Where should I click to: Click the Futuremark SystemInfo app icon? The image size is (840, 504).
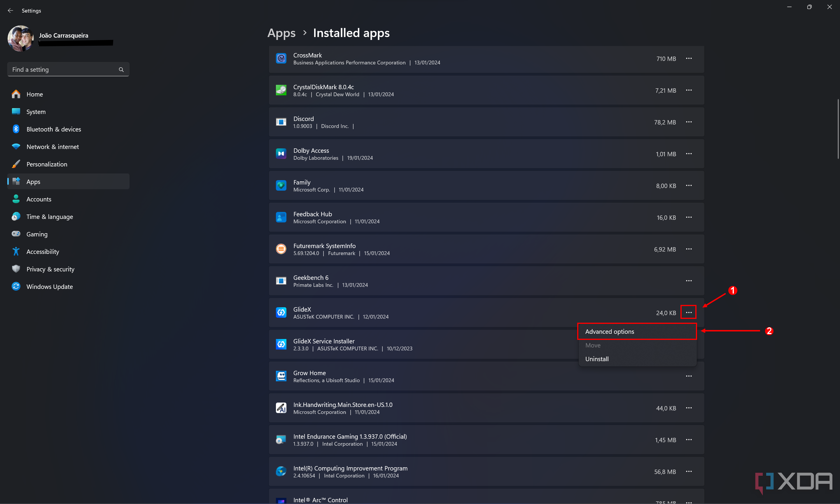click(x=281, y=249)
